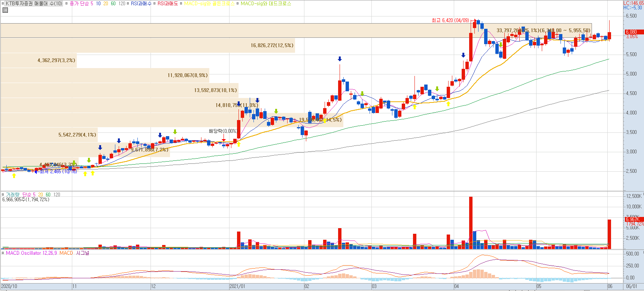Screen dimensions: 644x291
Task: Click the 06/01 date label
Action: (631, 286)
